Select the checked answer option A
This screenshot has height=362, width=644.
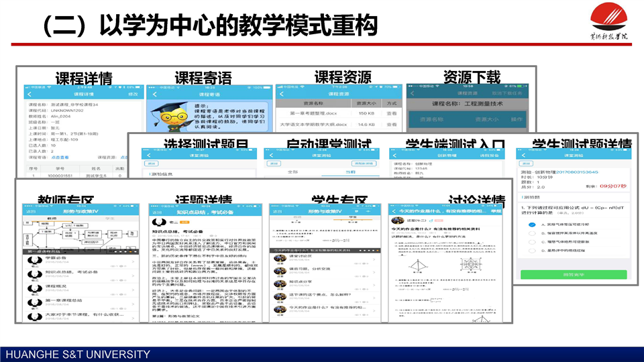[531, 225]
